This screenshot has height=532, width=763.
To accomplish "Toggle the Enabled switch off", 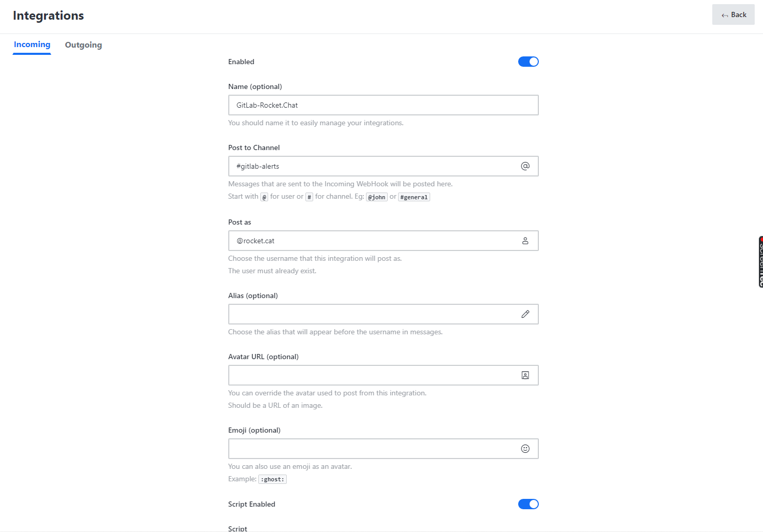I will [528, 62].
